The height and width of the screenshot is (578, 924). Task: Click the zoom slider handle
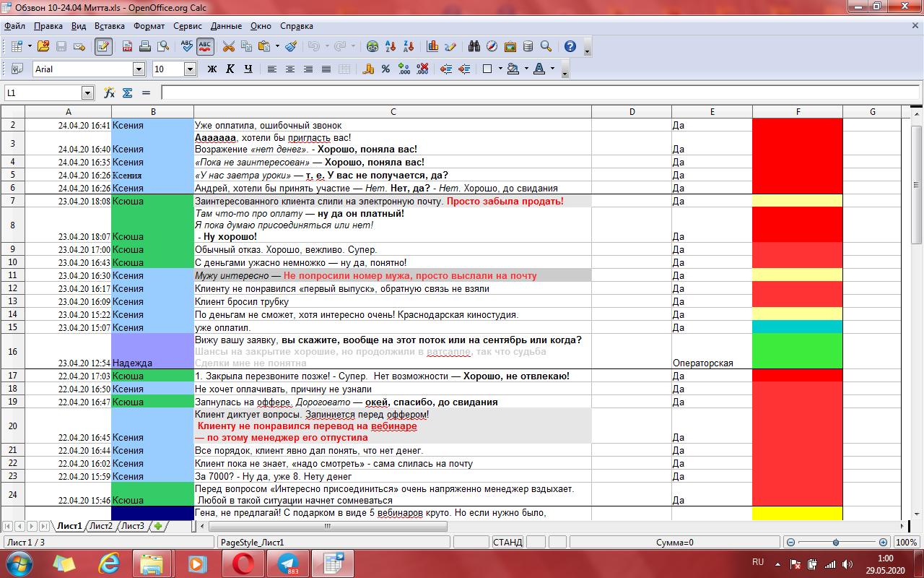(x=836, y=543)
